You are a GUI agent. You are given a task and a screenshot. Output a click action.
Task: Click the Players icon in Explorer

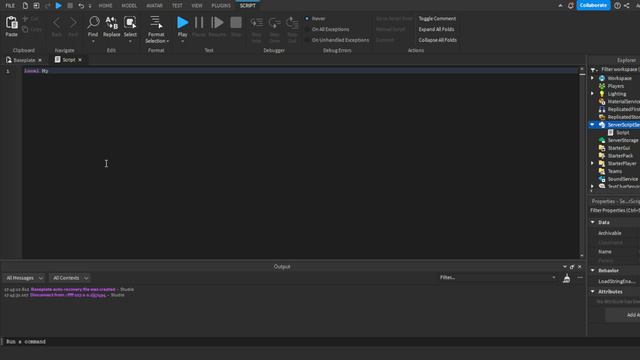pos(602,86)
